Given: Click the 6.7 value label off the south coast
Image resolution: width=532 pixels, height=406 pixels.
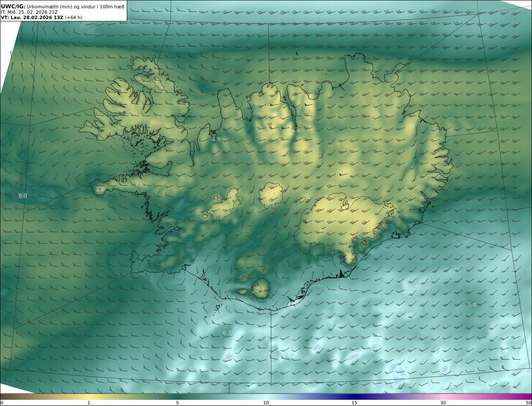Looking at the screenshot, I should tap(227, 333).
